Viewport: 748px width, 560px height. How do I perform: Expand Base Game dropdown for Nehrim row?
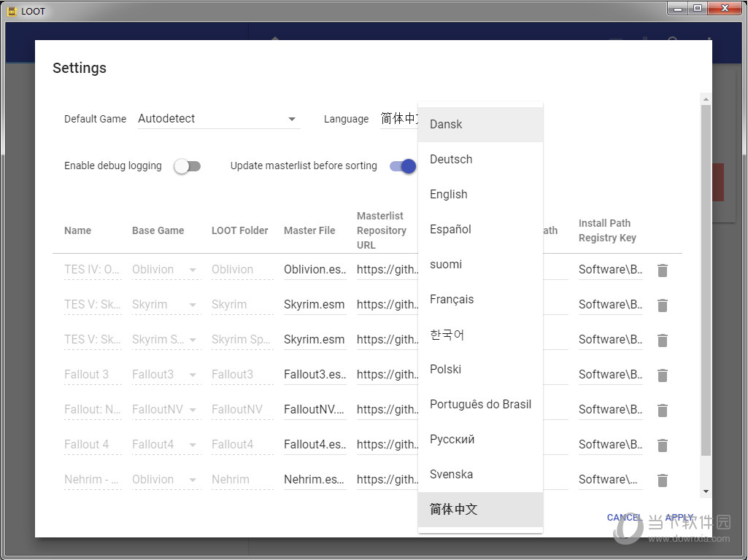pos(193,480)
